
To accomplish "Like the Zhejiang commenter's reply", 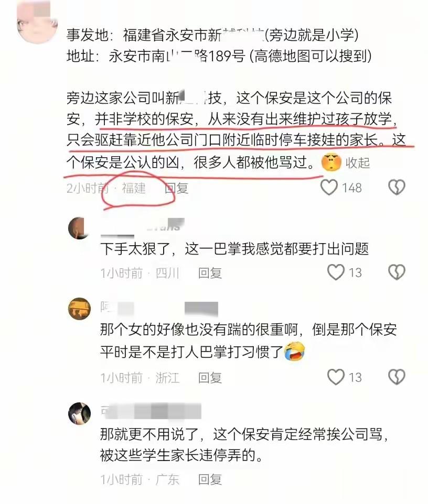I will coord(336,377).
